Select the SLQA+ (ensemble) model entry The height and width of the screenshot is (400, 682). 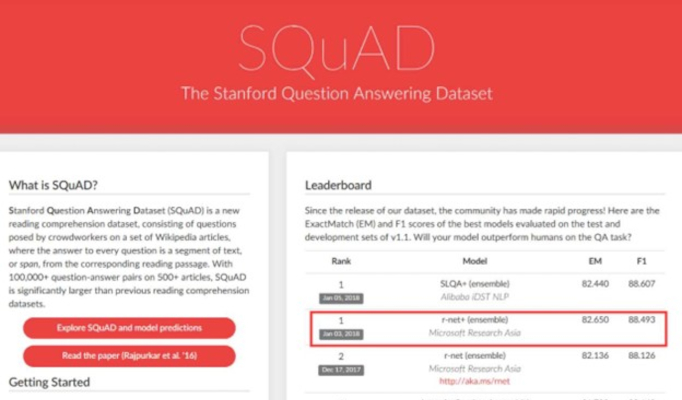click(x=461, y=284)
